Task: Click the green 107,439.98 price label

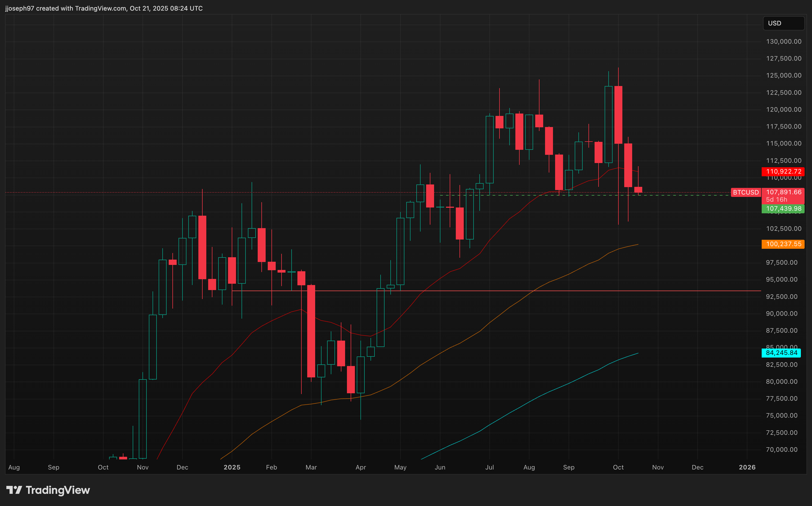Action: click(783, 209)
